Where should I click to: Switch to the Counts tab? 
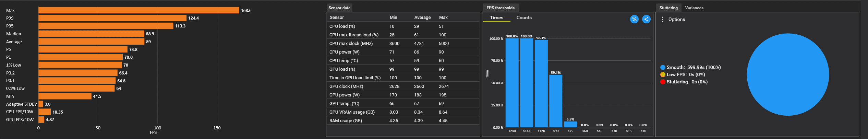coord(524,18)
